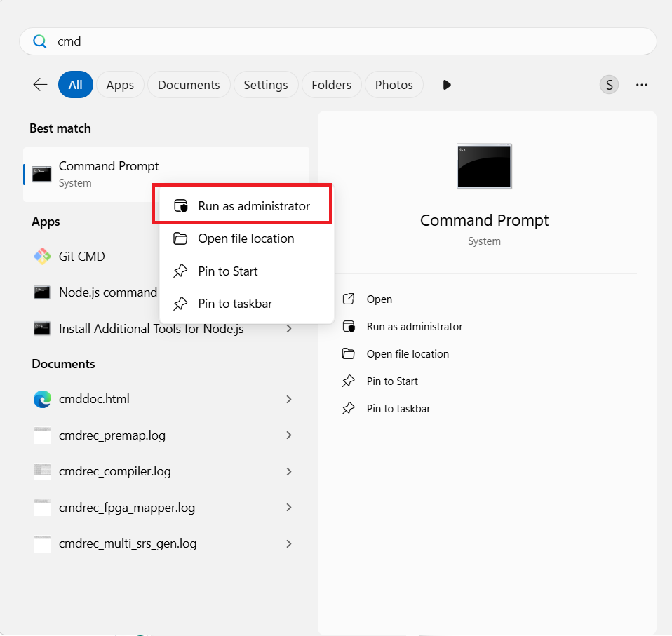
Task: Switch to the Apps filter tab
Action: 120,85
